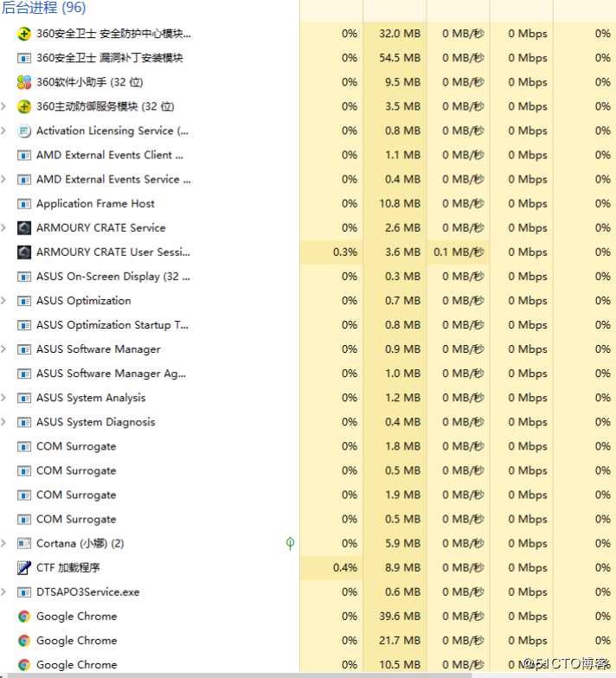Click the DTSAPO3Service.exe icon
Image resolution: width=616 pixels, height=678 pixels.
pyautogui.click(x=24, y=592)
